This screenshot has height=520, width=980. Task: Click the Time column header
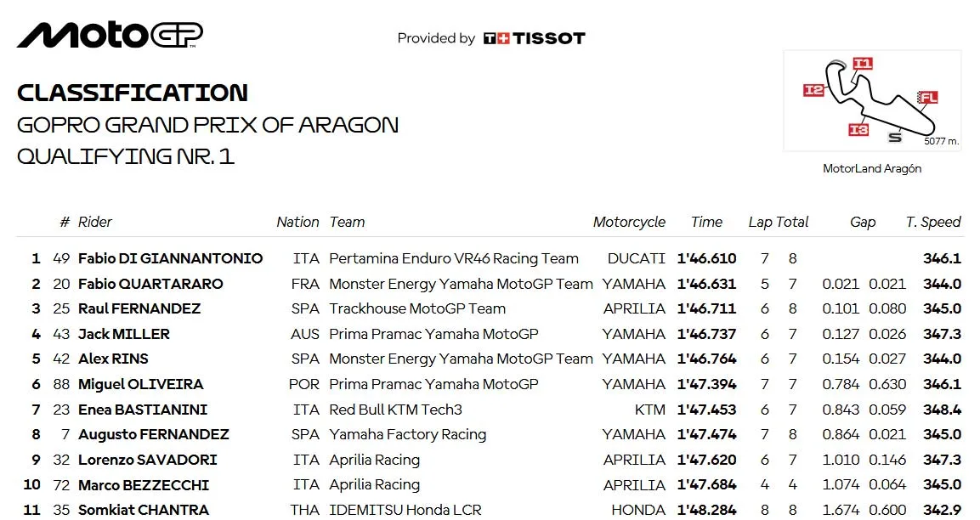click(707, 222)
